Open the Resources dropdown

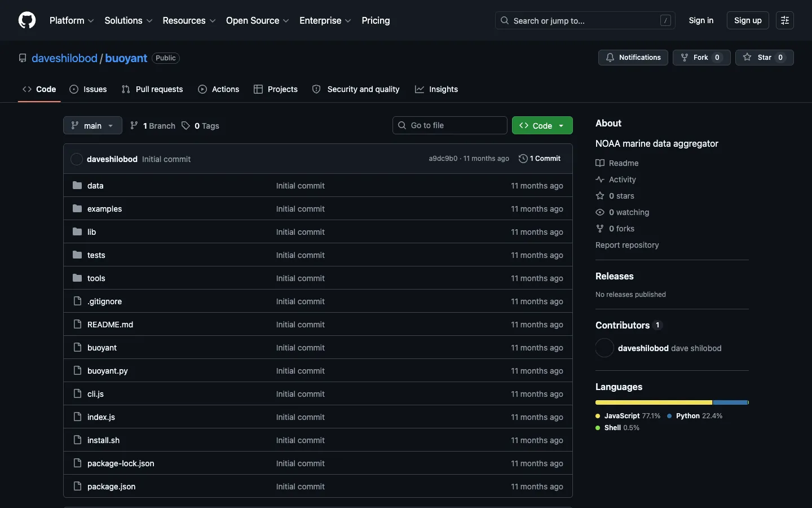click(189, 20)
